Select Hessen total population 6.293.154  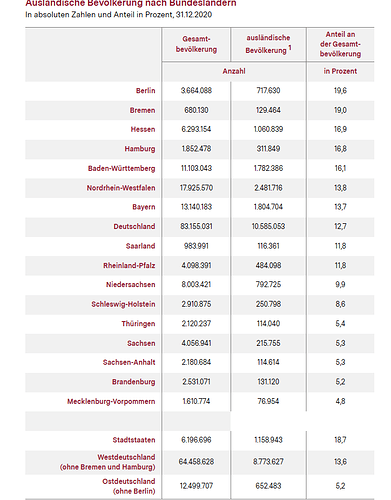click(x=196, y=129)
